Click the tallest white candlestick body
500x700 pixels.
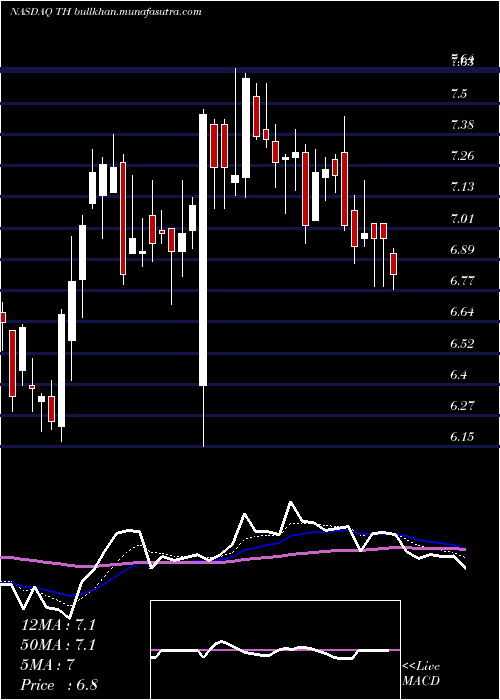203,250
